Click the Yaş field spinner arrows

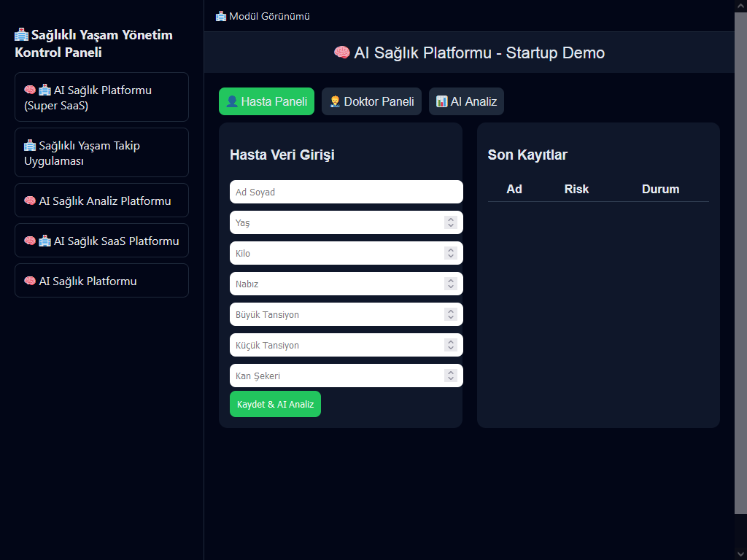451,222
